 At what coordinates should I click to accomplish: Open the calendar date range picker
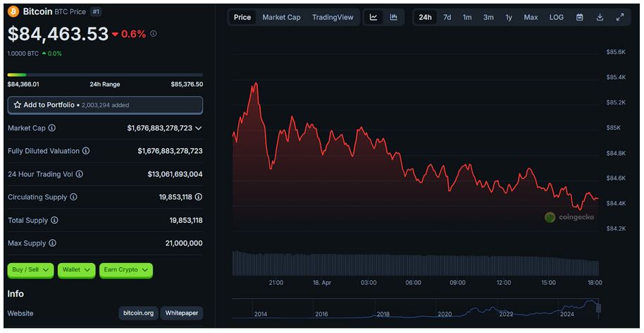click(579, 17)
